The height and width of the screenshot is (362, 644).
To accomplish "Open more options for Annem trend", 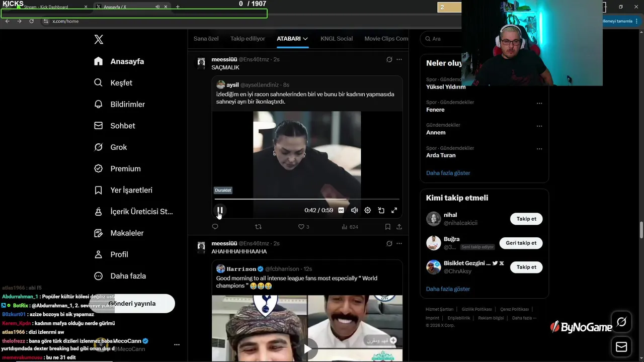I will click(539, 126).
